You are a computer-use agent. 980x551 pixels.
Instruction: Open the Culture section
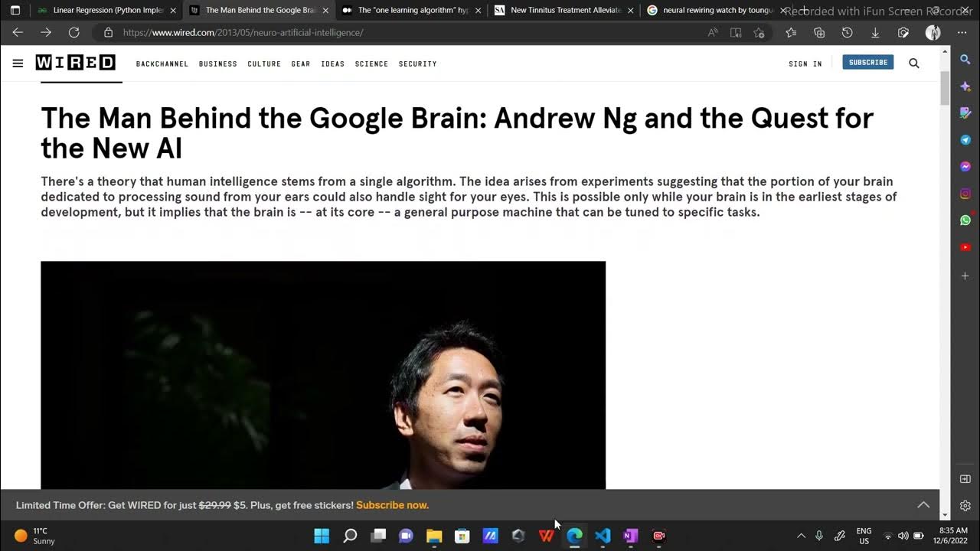(264, 64)
